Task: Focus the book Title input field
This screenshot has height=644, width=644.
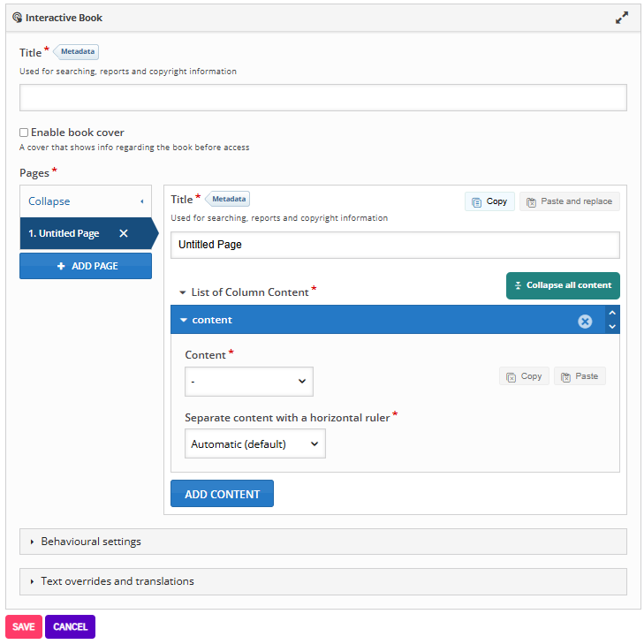Action: 322,98
